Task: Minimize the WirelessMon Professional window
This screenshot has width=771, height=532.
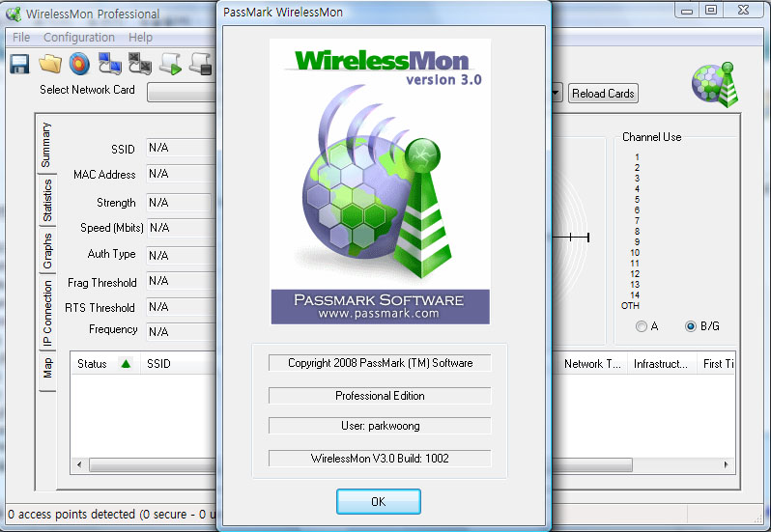Action: pyautogui.click(x=687, y=10)
